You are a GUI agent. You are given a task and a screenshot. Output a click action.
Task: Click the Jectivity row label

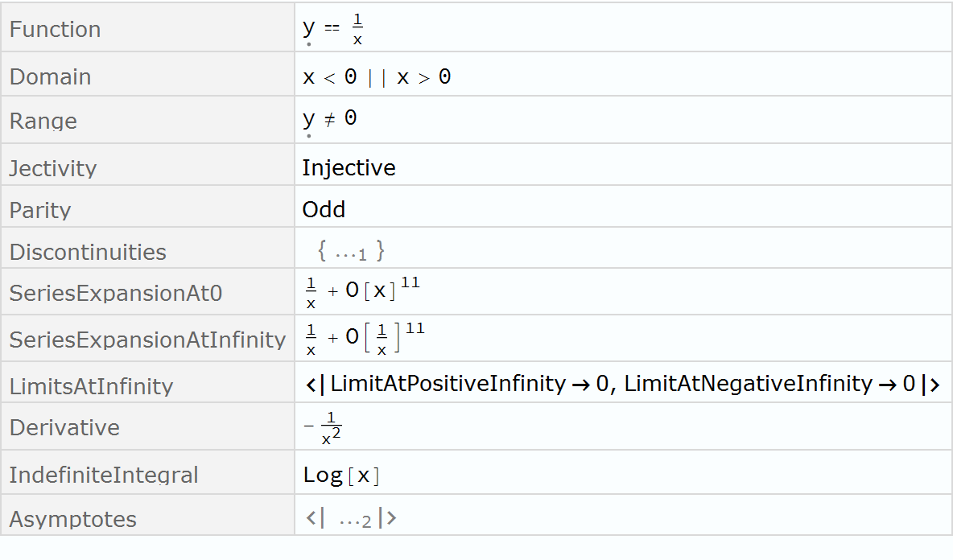click(x=53, y=168)
